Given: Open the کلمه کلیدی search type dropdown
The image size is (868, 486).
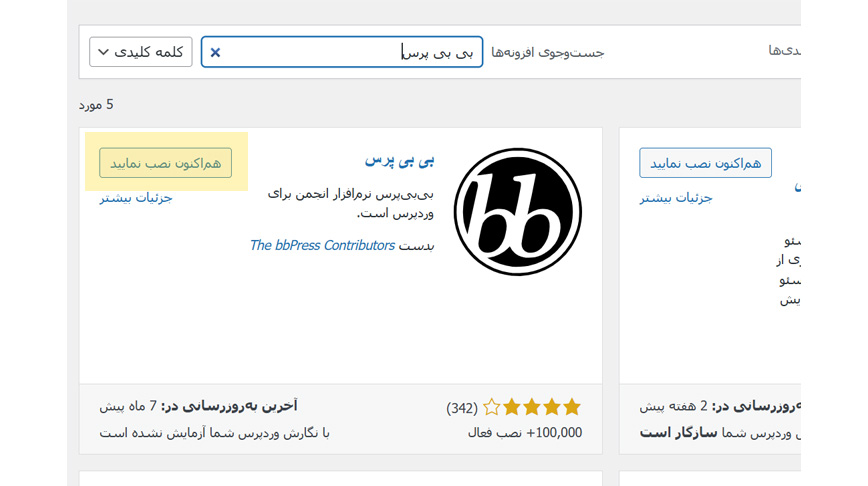Looking at the screenshot, I should (141, 52).
